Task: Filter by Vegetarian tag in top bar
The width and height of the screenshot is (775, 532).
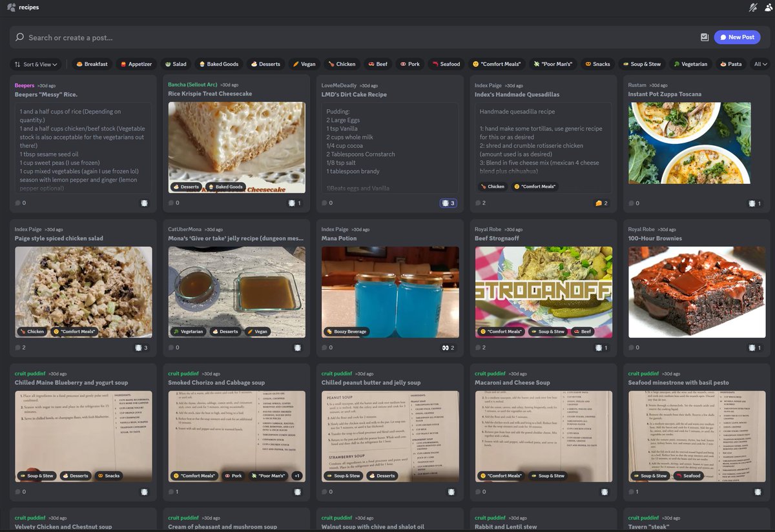Action: (x=690, y=64)
